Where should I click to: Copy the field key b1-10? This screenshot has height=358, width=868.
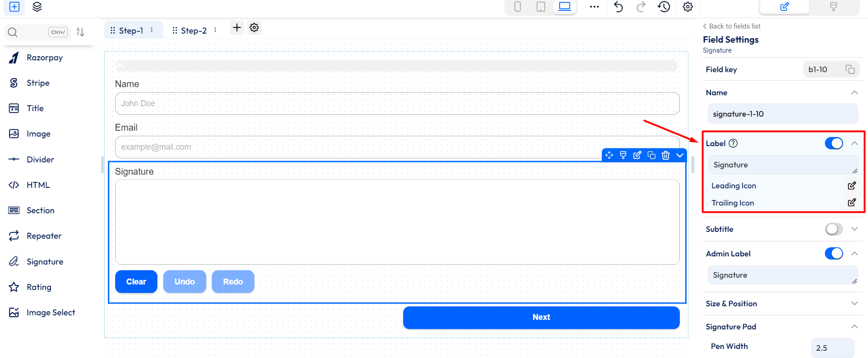pyautogui.click(x=850, y=69)
